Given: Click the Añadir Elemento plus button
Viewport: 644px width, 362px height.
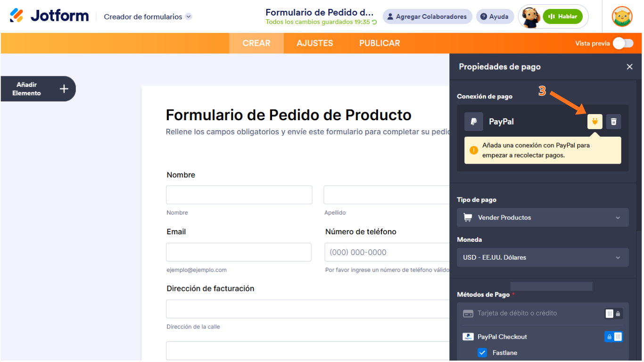Looking at the screenshot, I should pyautogui.click(x=64, y=89).
